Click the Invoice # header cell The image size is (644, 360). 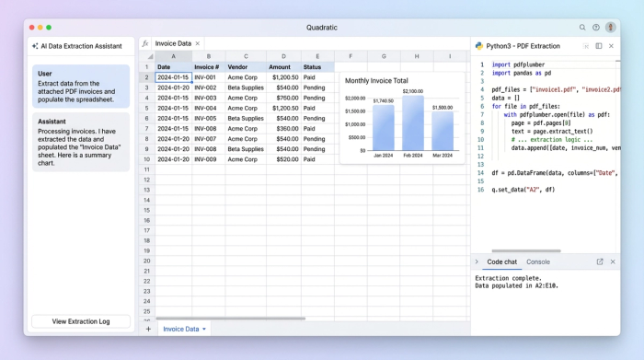pos(209,67)
